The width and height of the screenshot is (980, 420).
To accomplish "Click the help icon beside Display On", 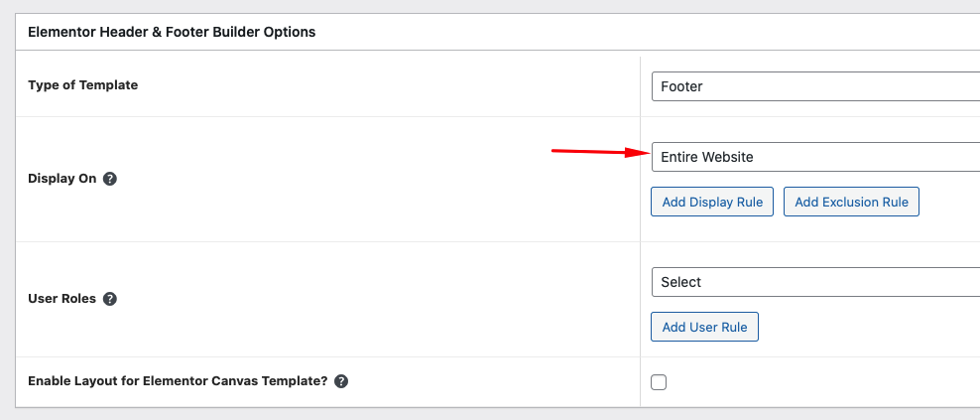I will point(110,180).
